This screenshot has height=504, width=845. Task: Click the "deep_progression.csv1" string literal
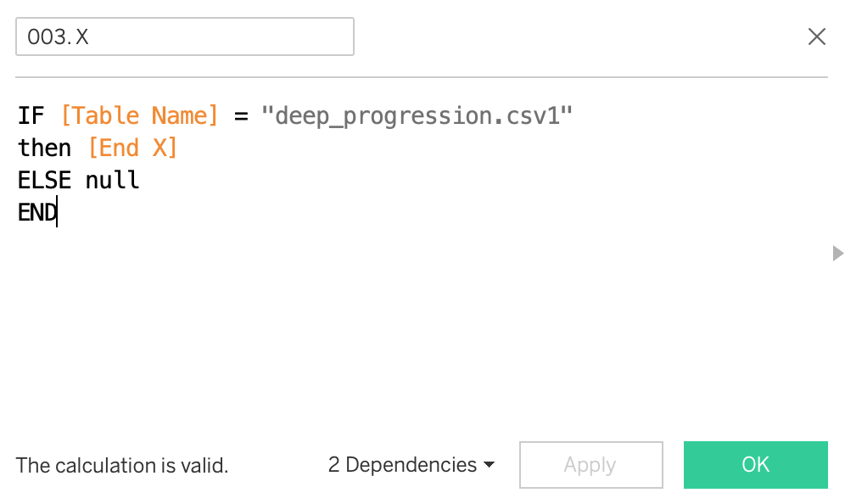coord(417,115)
